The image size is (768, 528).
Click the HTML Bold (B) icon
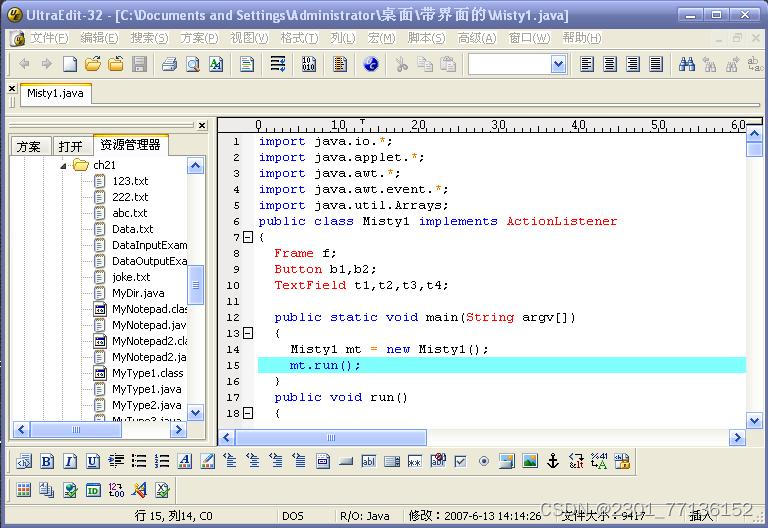pyautogui.click(x=47, y=461)
